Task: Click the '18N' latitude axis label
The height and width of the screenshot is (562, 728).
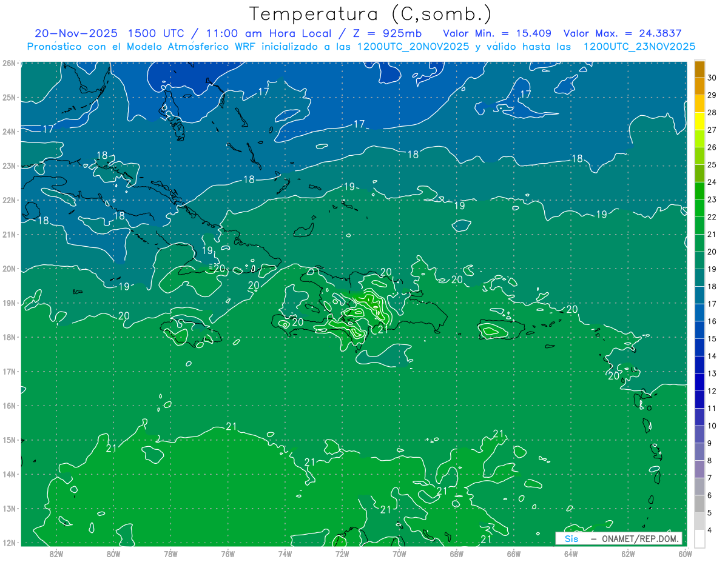Action: click(x=8, y=337)
